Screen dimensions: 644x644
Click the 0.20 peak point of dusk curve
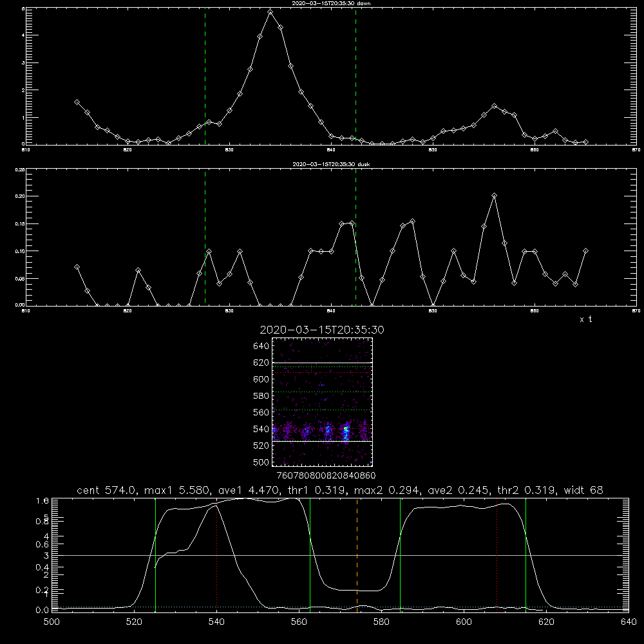[494, 196]
